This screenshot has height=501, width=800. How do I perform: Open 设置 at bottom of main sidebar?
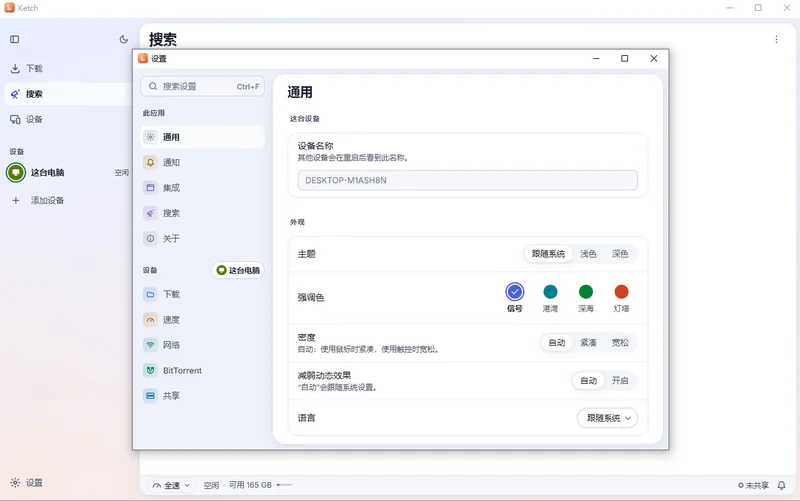pos(27,483)
